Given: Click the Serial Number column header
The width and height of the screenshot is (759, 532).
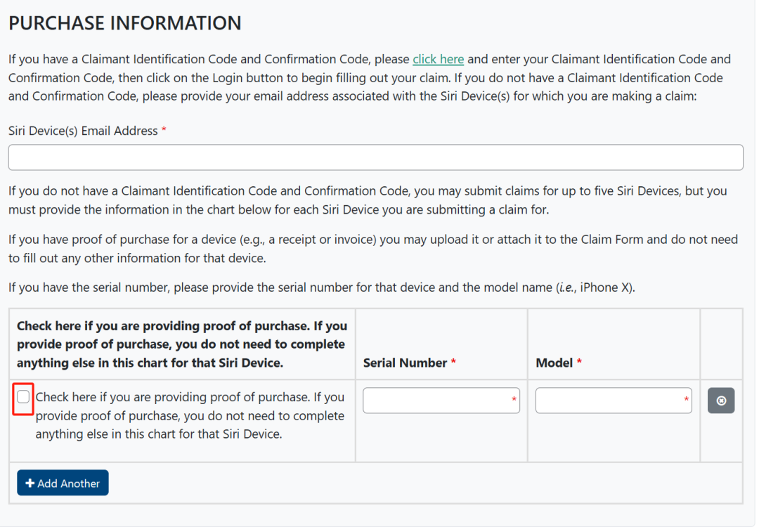Looking at the screenshot, I should (x=406, y=363).
